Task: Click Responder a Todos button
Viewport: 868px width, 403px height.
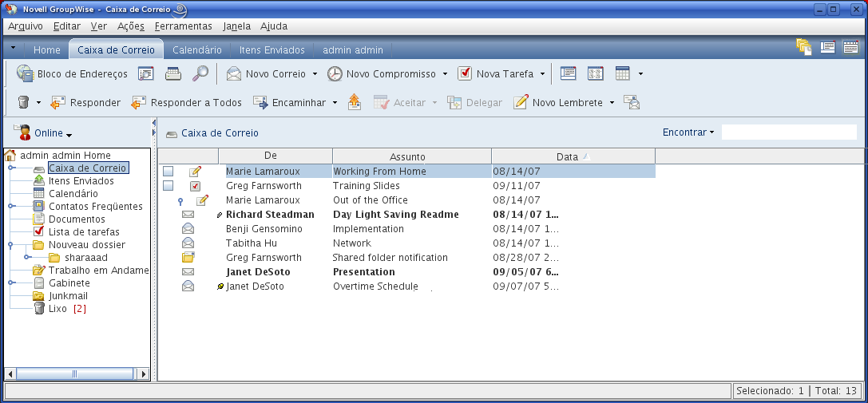Action: tap(187, 102)
